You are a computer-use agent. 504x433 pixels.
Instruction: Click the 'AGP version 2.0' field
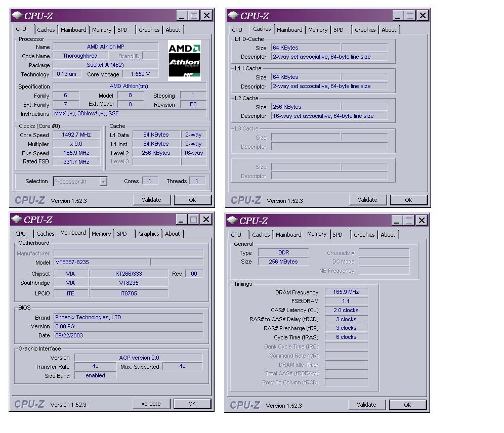click(x=139, y=358)
